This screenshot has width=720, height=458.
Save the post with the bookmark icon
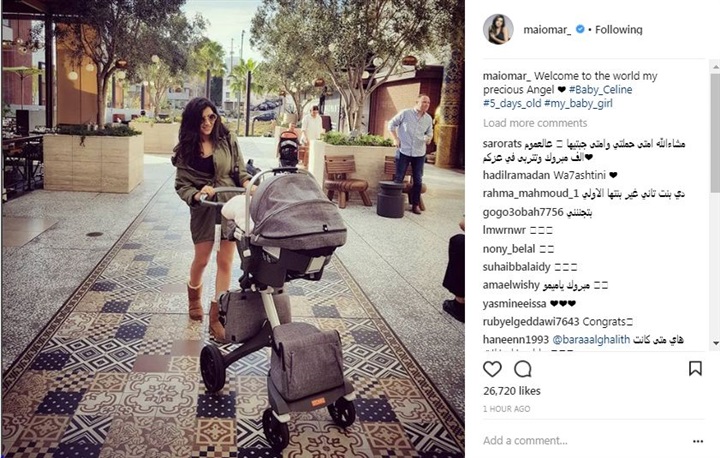click(x=695, y=368)
